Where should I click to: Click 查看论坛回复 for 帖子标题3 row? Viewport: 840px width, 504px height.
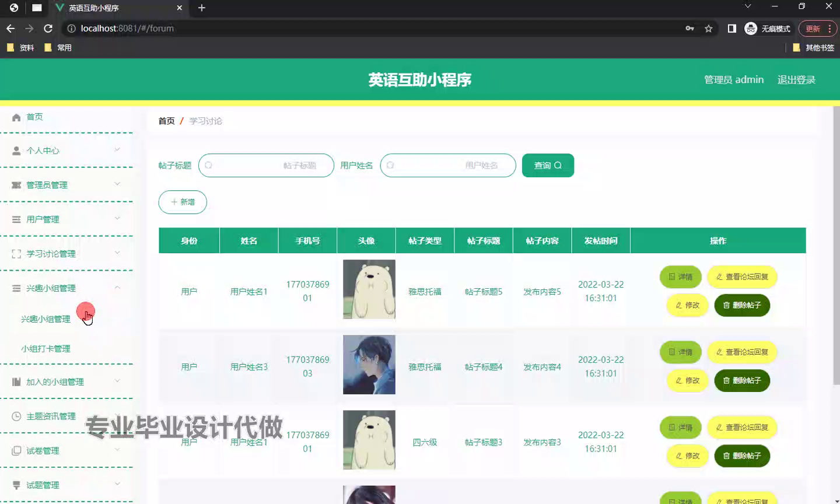pos(742,428)
